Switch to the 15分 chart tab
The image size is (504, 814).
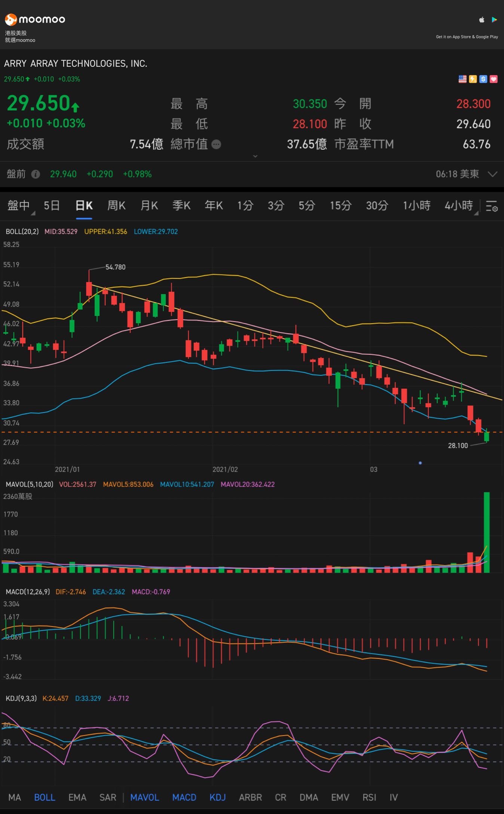pos(340,206)
